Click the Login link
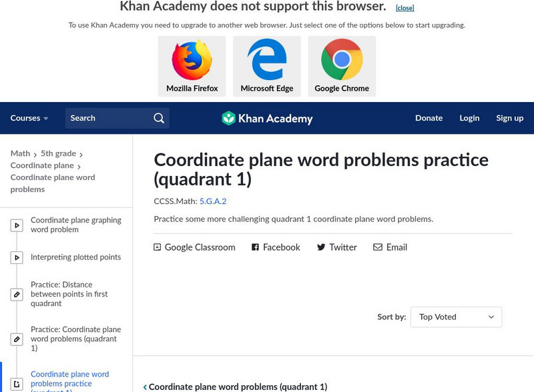Screen dimensions: 534x392 pos(469,118)
